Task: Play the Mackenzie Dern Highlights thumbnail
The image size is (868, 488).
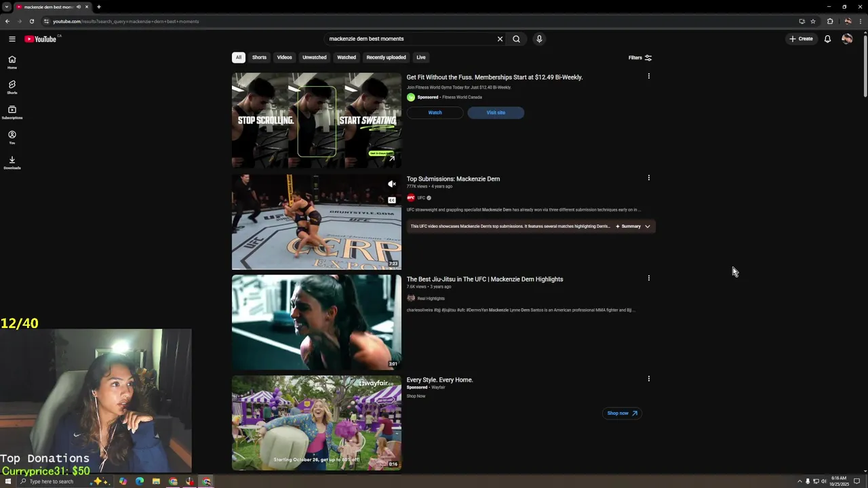Action: tap(317, 322)
